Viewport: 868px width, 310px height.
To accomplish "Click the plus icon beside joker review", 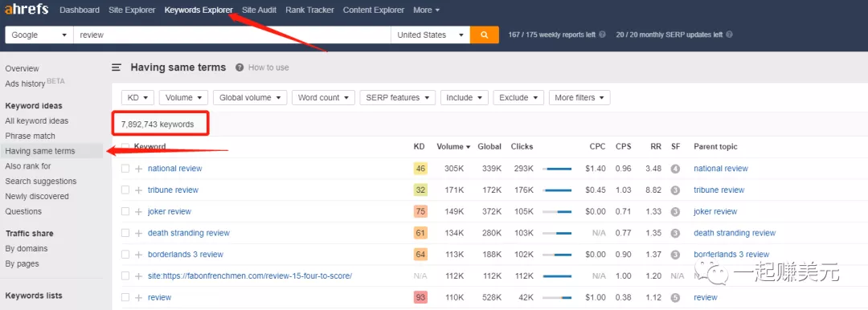I will tap(138, 211).
